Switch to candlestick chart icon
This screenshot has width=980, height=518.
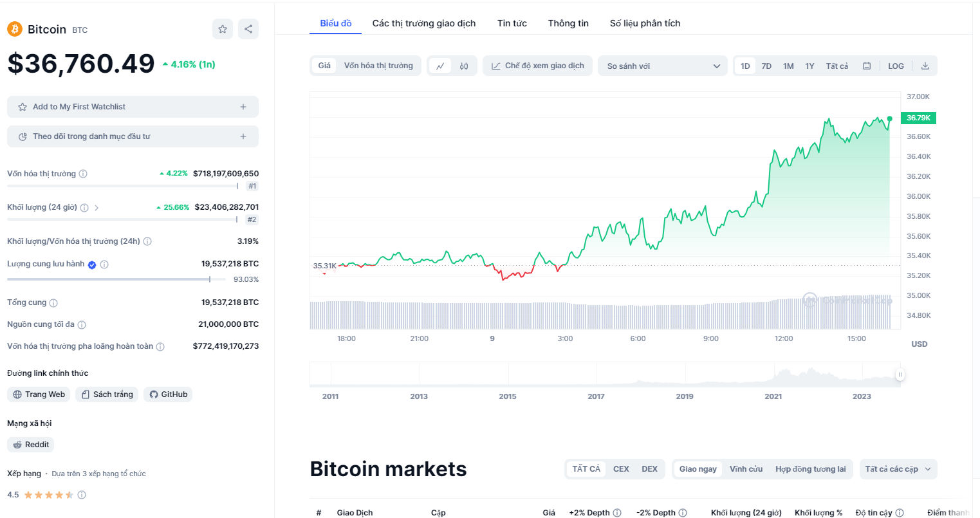464,66
